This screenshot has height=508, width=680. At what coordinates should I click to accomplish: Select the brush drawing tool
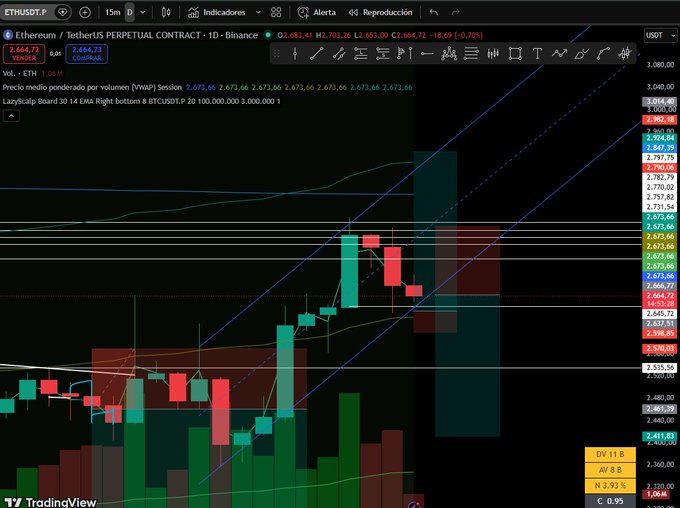581,54
